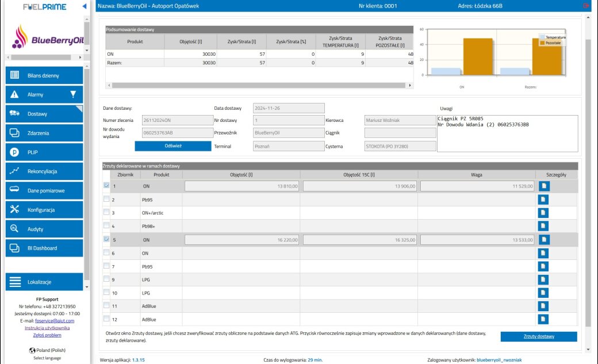The width and height of the screenshot is (598, 364).
Task: Click the red logout icon in header
Action: [586, 6]
